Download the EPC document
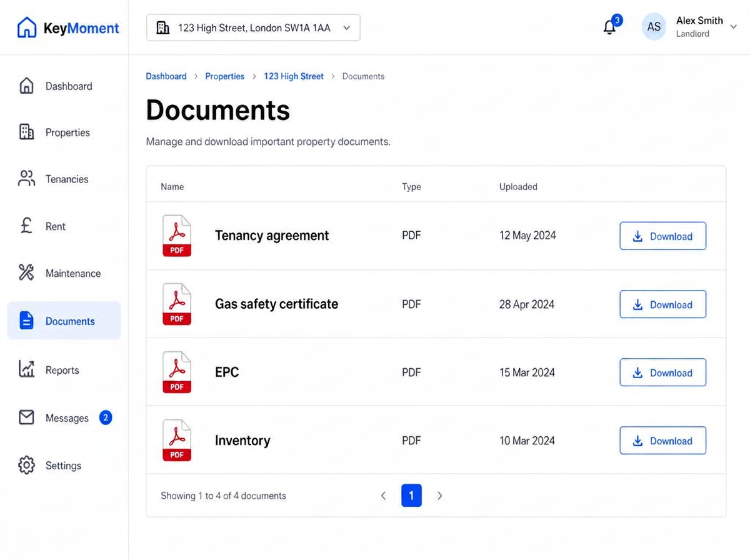Screen dimensions: 750x560 point(662,372)
